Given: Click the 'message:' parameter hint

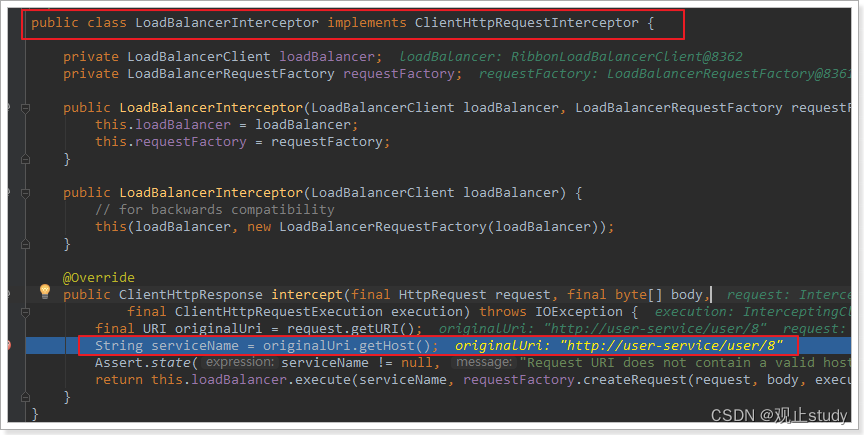Looking at the screenshot, I should 483,362.
